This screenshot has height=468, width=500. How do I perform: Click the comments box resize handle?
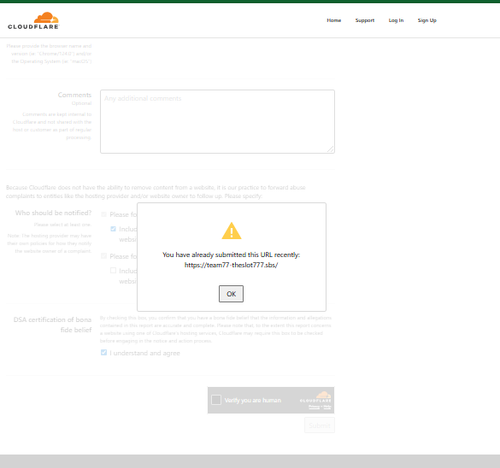click(x=330, y=149)
